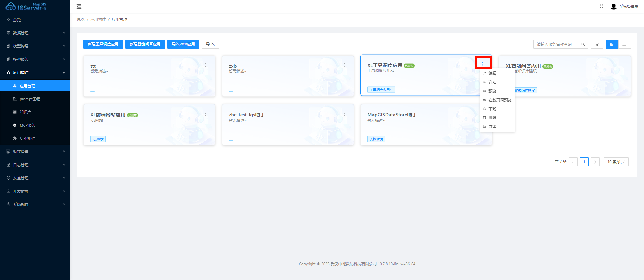
Task: Switch to grid card view
Action: [612, 44]
